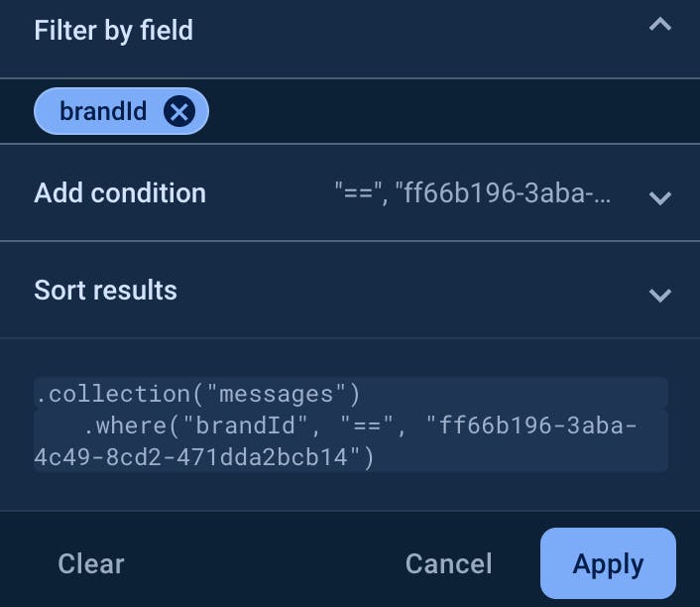Click the last line of query code

tap(204, 457)
